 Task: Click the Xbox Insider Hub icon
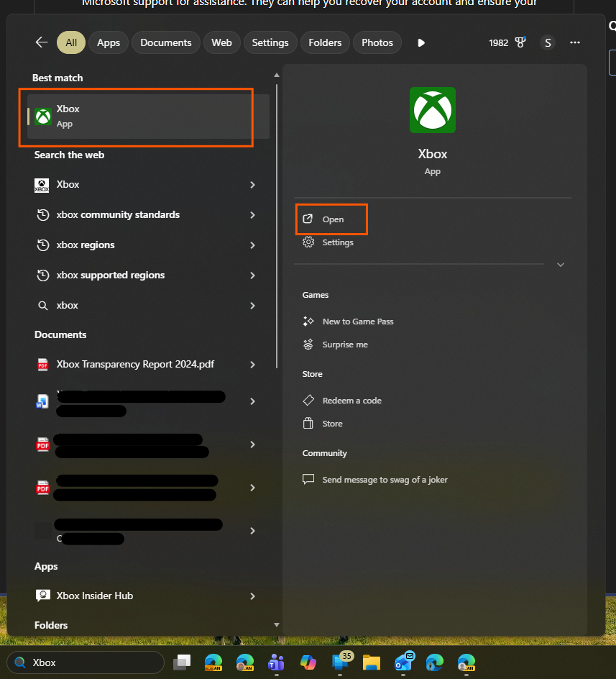tap(42, 596)
